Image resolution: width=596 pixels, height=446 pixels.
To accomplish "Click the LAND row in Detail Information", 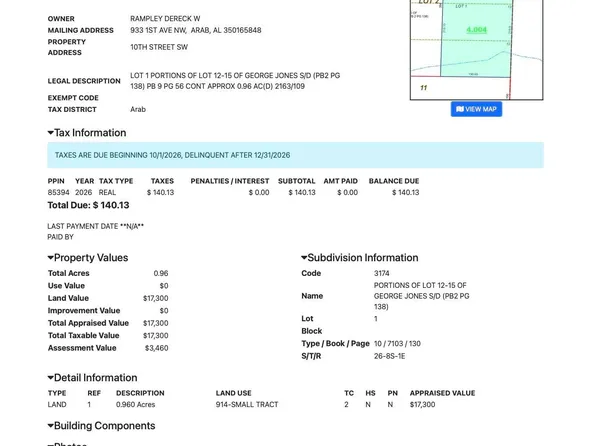I will pyautogui.click(x=262, y=405).
